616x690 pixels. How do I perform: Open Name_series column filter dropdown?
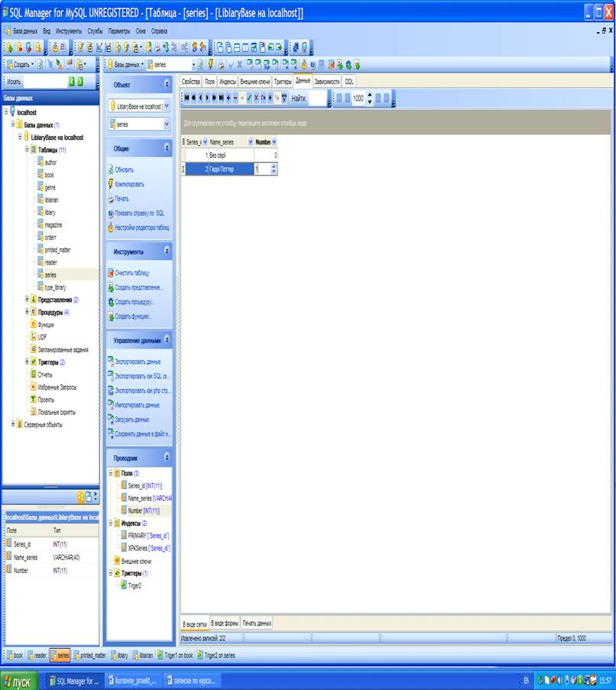point(251,142)
